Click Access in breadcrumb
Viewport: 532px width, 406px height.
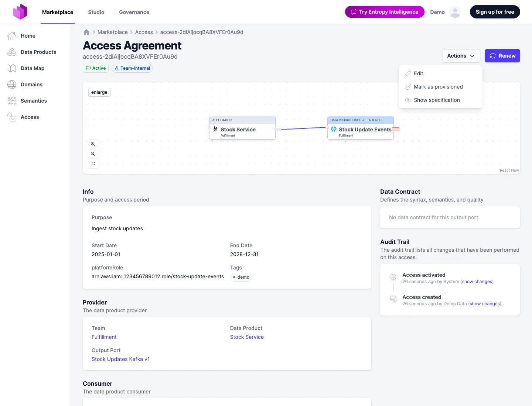coord(144,32)
